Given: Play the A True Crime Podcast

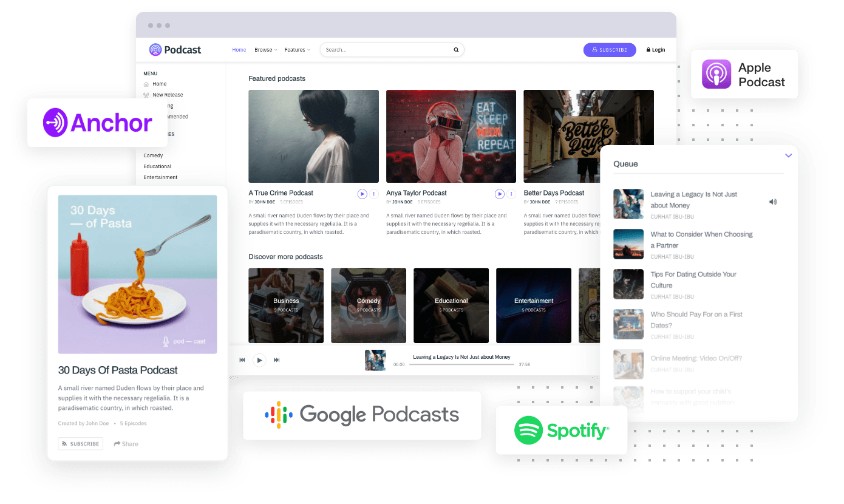Looking at the screenshot, I should coord(362,194).
